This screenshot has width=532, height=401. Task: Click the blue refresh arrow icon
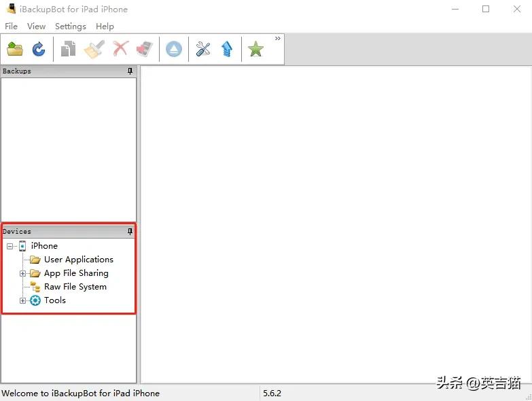[x=39, y=49]
